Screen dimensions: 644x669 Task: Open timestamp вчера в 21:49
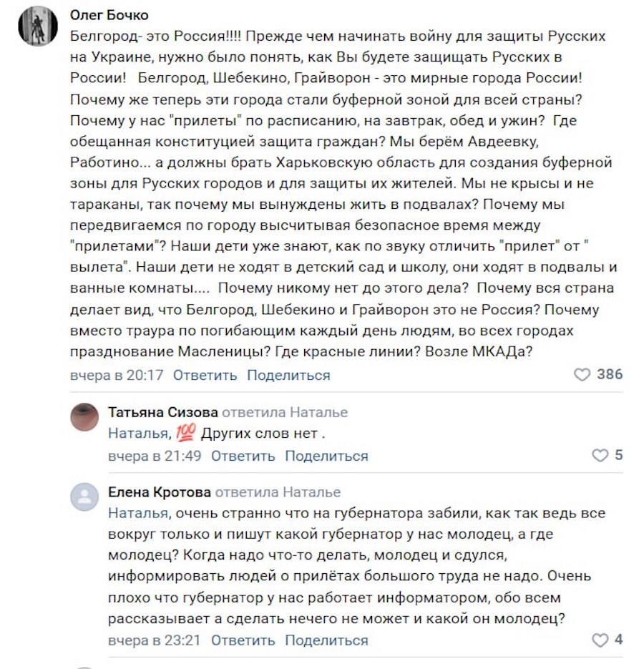pyautogui.click(x=155, y=456)
